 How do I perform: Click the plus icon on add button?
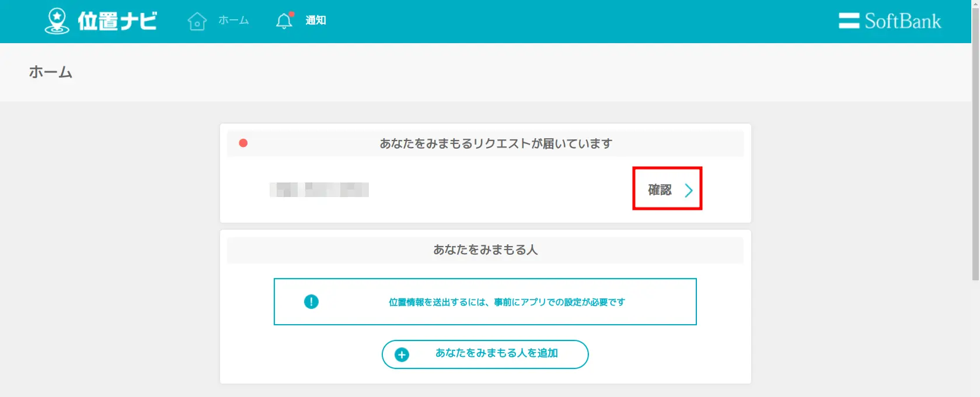click(x=402, y=354)
